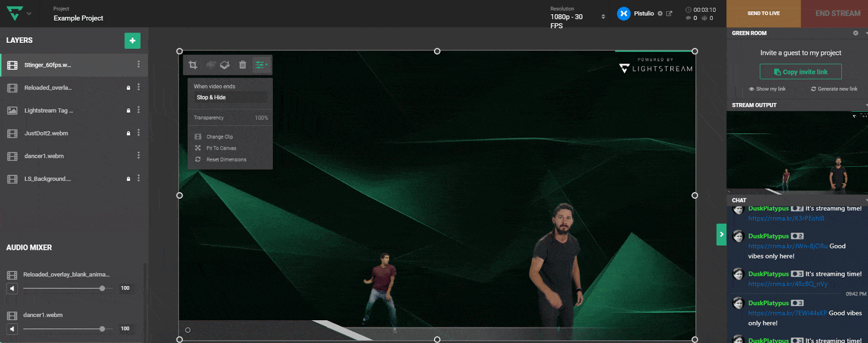The image size is (868, 343).
Task: Click the Lightstream Tag image icon
Action: [x=12, y=111]
